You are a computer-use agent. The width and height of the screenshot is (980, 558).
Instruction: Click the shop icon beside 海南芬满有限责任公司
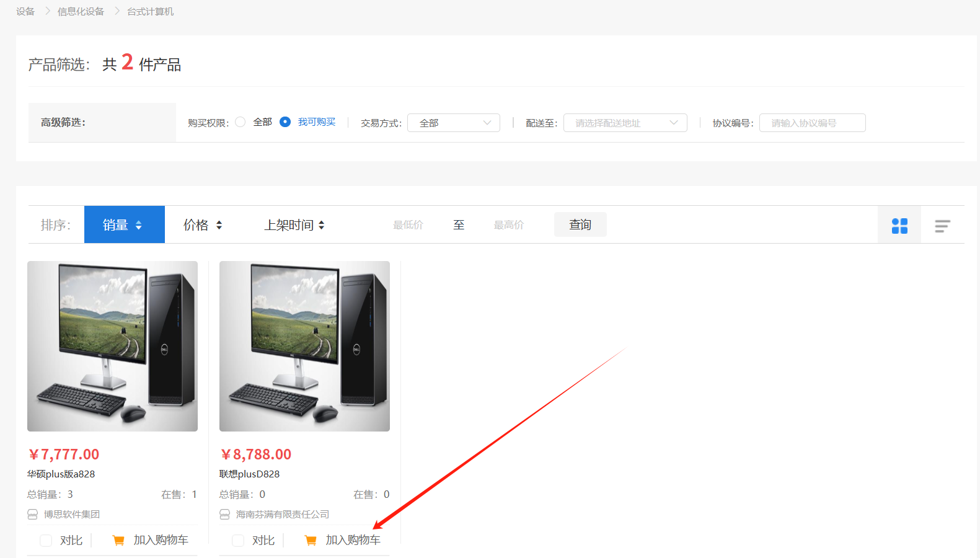(x=225, y=515)
